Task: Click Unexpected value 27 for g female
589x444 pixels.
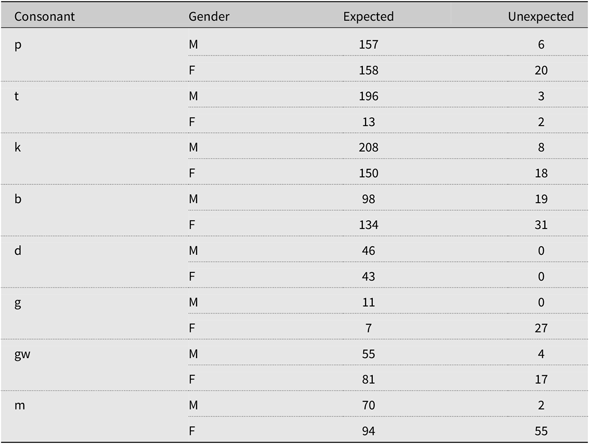Action: point(541,328)
